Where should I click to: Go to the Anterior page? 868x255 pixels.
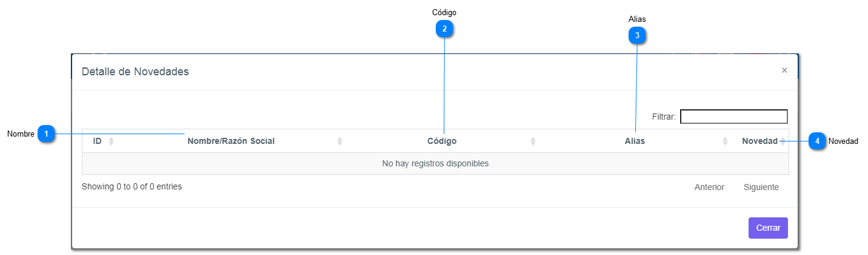(709, 187)
